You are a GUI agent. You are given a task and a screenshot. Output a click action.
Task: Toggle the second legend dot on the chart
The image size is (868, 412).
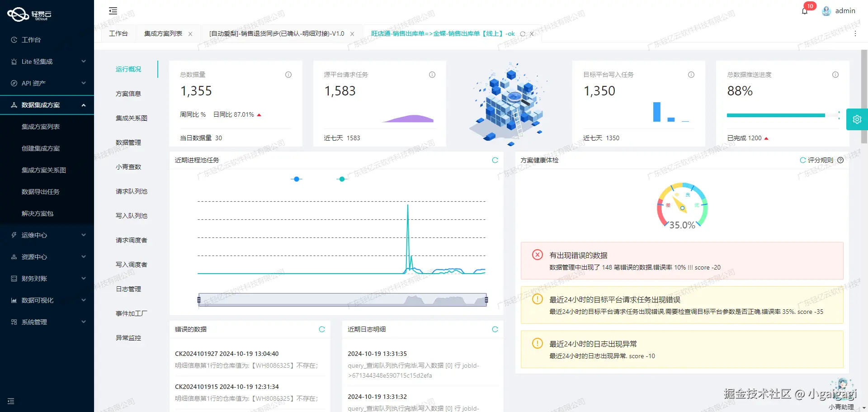341,179
